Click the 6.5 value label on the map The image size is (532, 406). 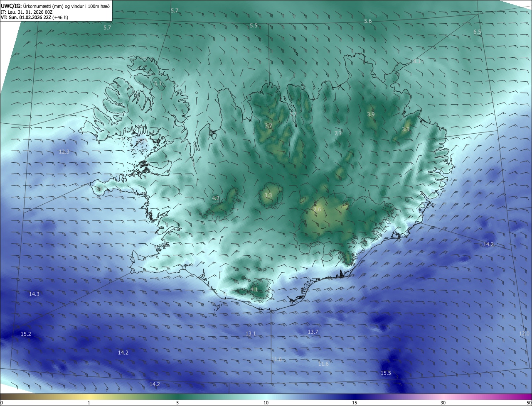coord(477,32)
